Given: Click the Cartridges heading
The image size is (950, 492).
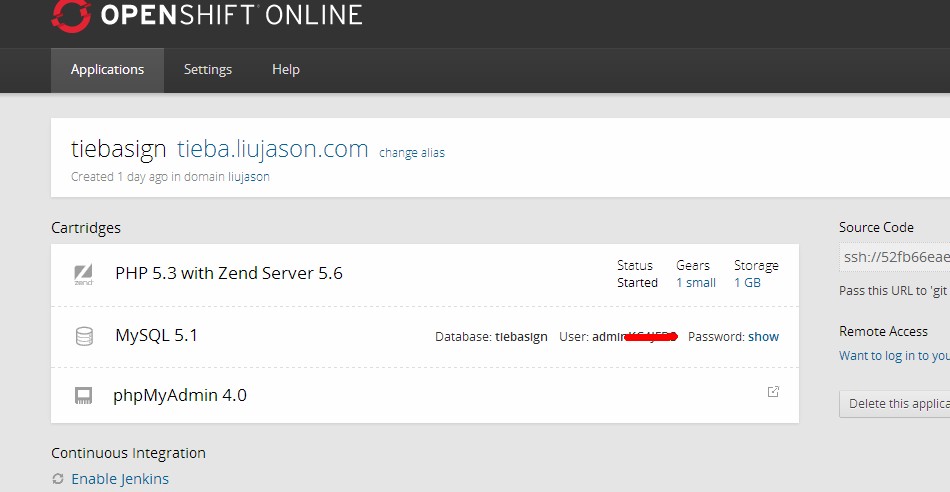Looking at the screenshot, I should click(86, 228).
